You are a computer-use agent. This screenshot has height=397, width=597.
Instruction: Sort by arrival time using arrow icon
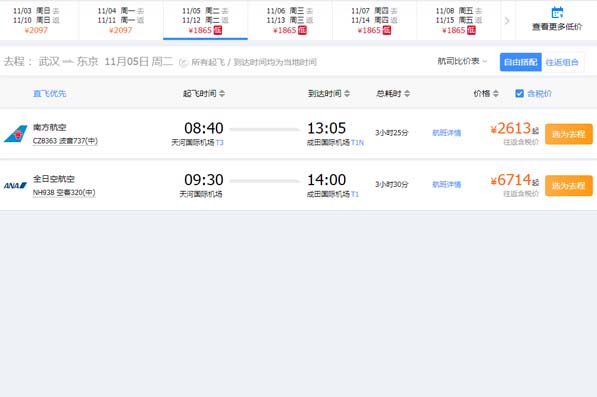click(x=347, y=93)
